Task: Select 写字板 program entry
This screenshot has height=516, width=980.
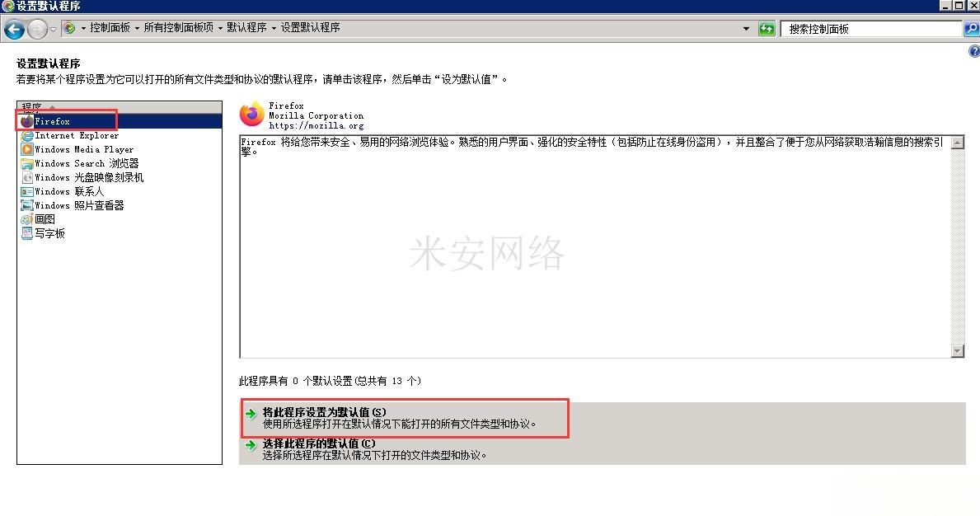Action: tap(49, 233)
